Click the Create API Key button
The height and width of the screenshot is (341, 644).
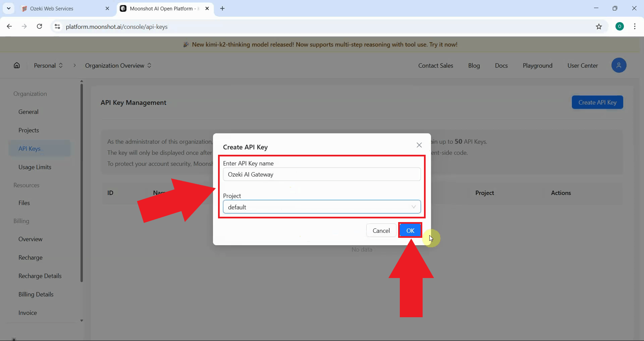pyautogui.click(x=597, y=102)
